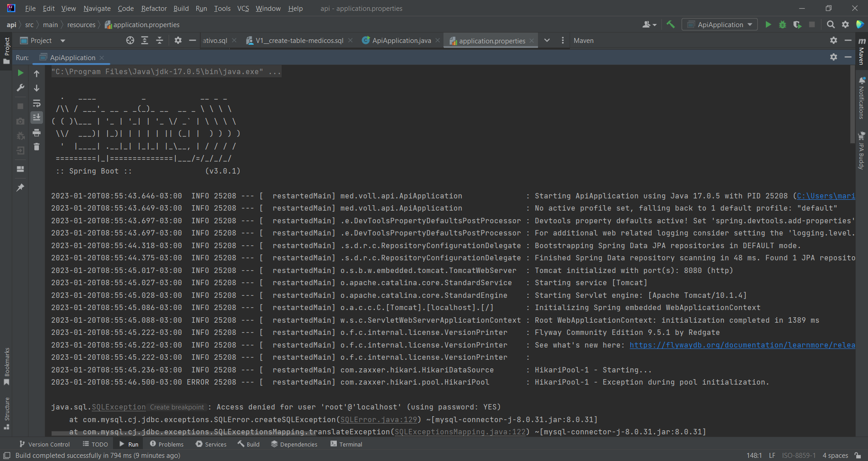Click the select opened file target icon
This screenshot has width=868, height=461.
pyautogui.click(x=130, y=40)
